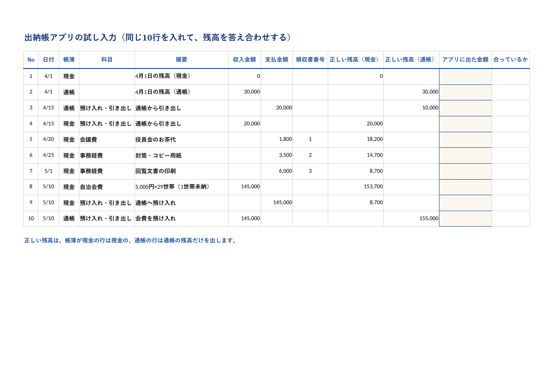Select the アプリに出た金額 cell in the 4月1日の残高（通帳） row
This screenshot has height=392, width=555.
(465, 92)
